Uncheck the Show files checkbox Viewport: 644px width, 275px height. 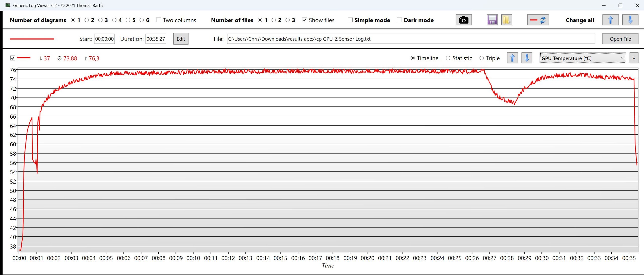(x=304, y=20)
